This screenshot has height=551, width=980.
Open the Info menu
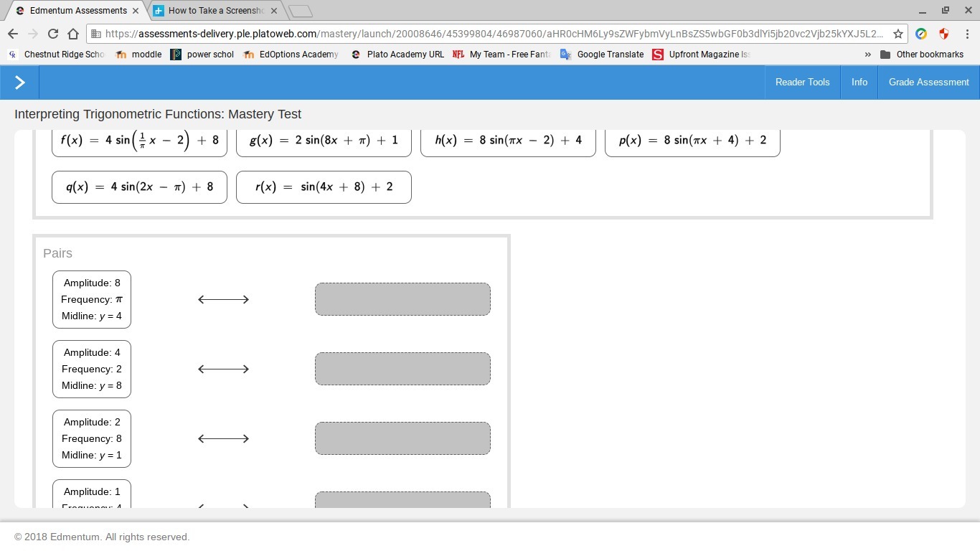tap(859, 83)
